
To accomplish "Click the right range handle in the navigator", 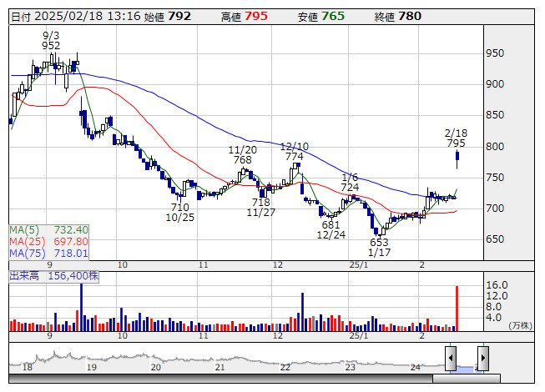I will 482,358.
